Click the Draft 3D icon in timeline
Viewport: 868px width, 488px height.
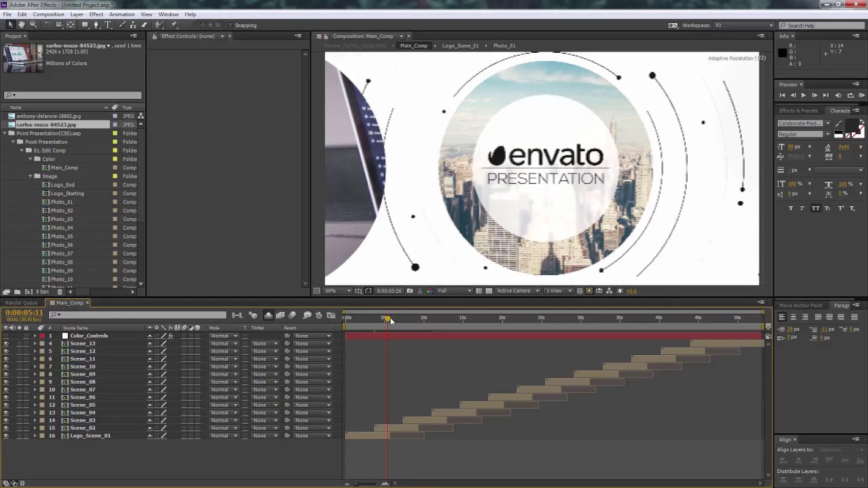[x=253, y=315]
